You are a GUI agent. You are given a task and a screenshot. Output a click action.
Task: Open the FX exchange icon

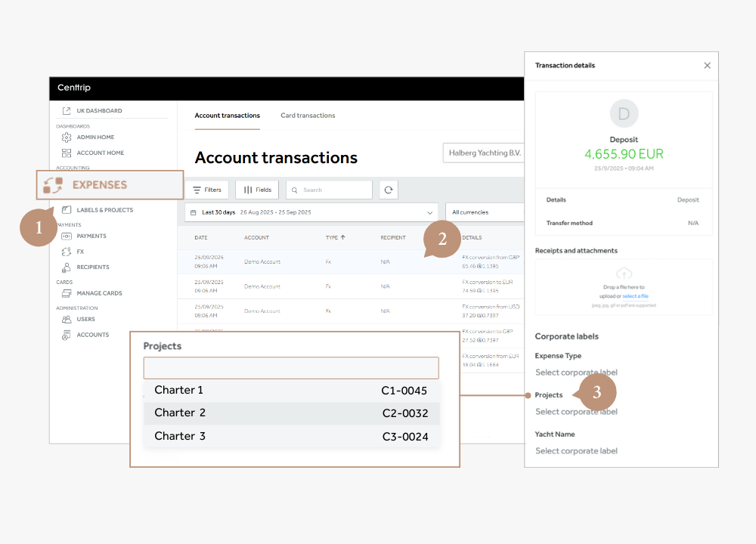pyautogui.click(x=67, y=251)
